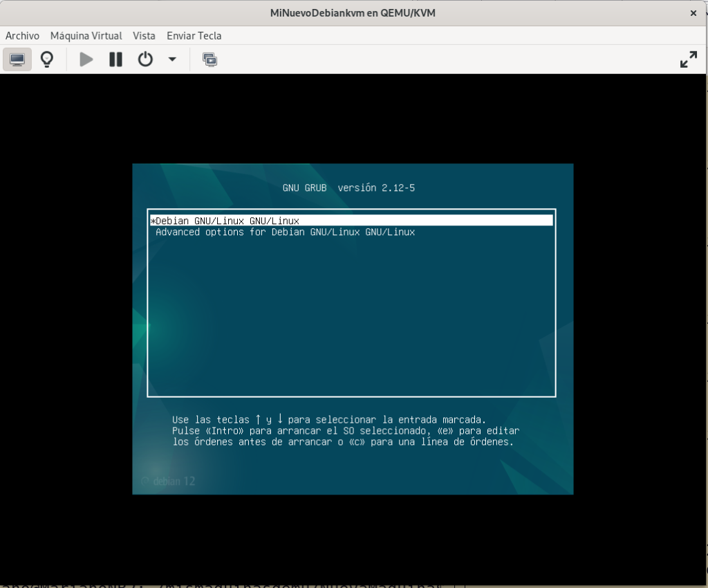Select Debian GNU/Linux GNU/Linux boot entry

(x=351, y=221)
